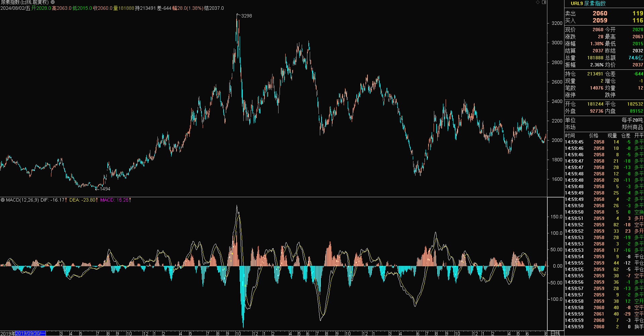
Task: Open the chart settings dropdown beside 尿素指数 title
Action: 53,2
